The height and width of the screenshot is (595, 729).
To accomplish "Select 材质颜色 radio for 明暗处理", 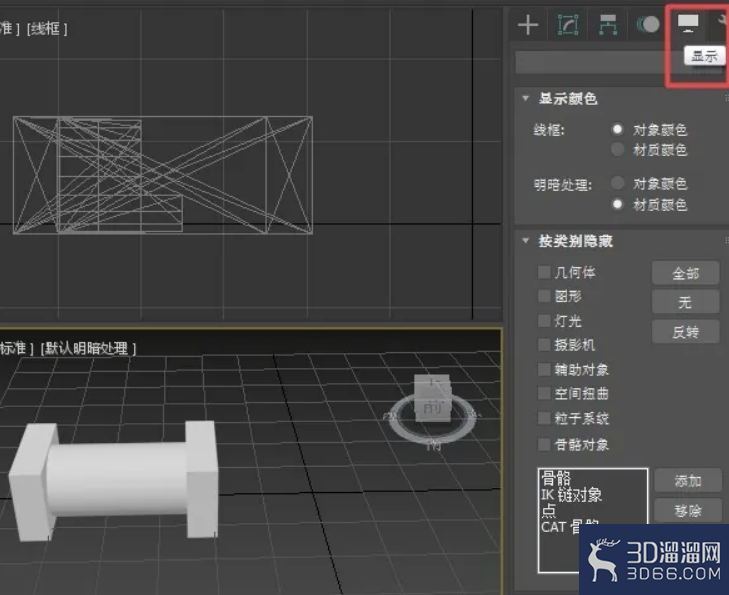I will (x=617, y=204).
